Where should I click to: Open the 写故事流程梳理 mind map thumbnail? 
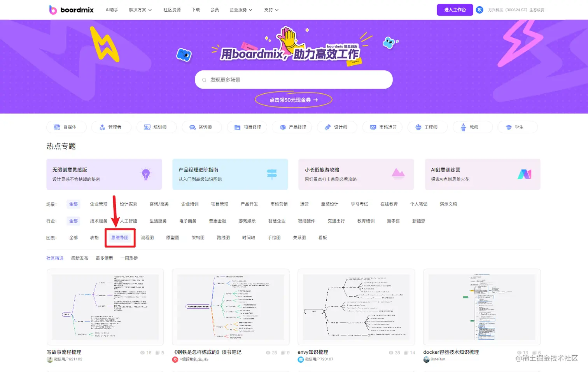105,307
